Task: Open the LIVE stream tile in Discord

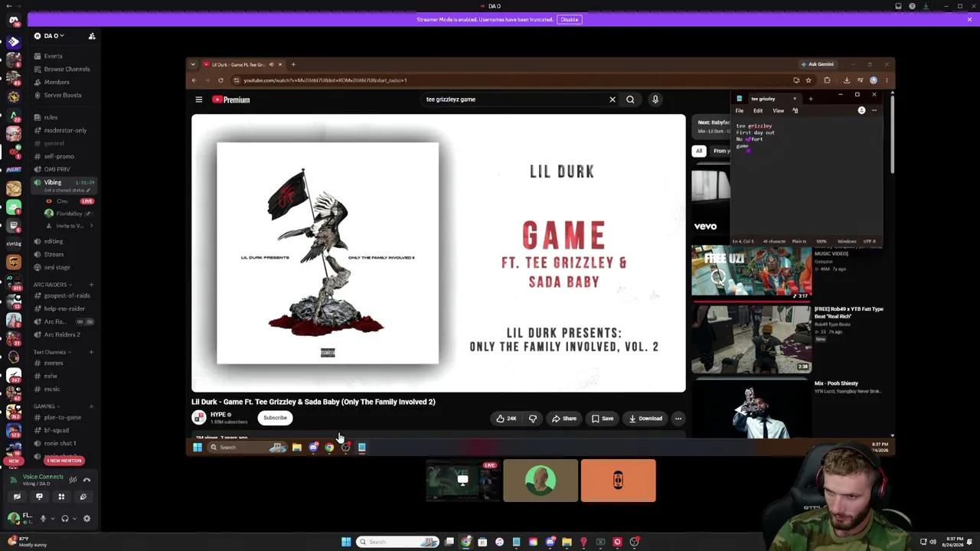Action: click(462, 481)
